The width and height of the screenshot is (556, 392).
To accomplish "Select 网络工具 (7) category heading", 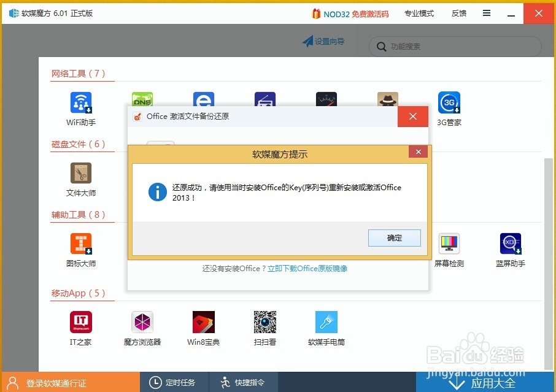I will (79, 74).
